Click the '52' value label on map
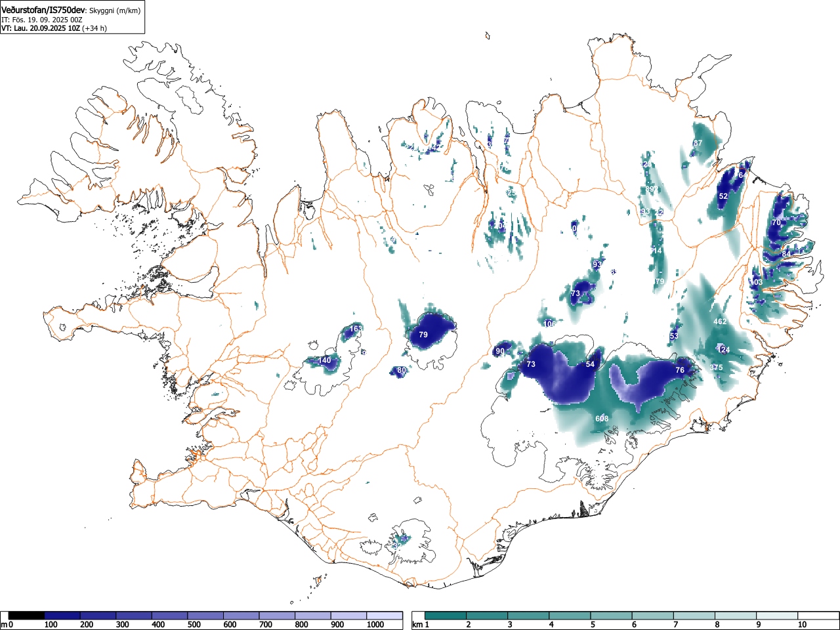 pyautogui.click(x=723, y=196)
